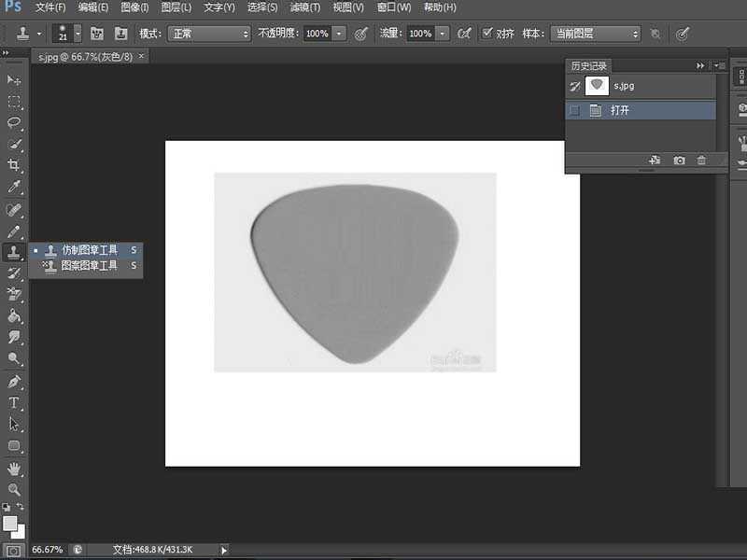Create new document from current state icon
The width and height of the screenshot is (747, 560).
point(655,161)
